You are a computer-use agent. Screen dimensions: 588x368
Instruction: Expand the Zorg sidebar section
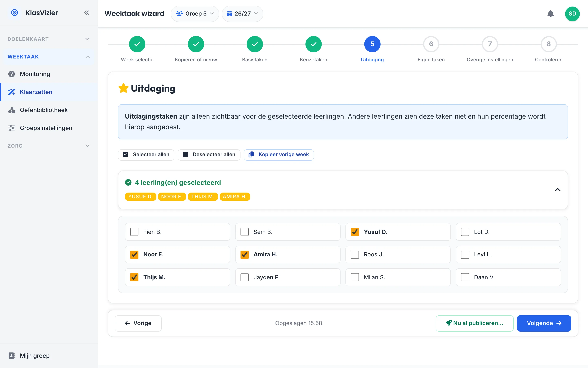point(49,146)
